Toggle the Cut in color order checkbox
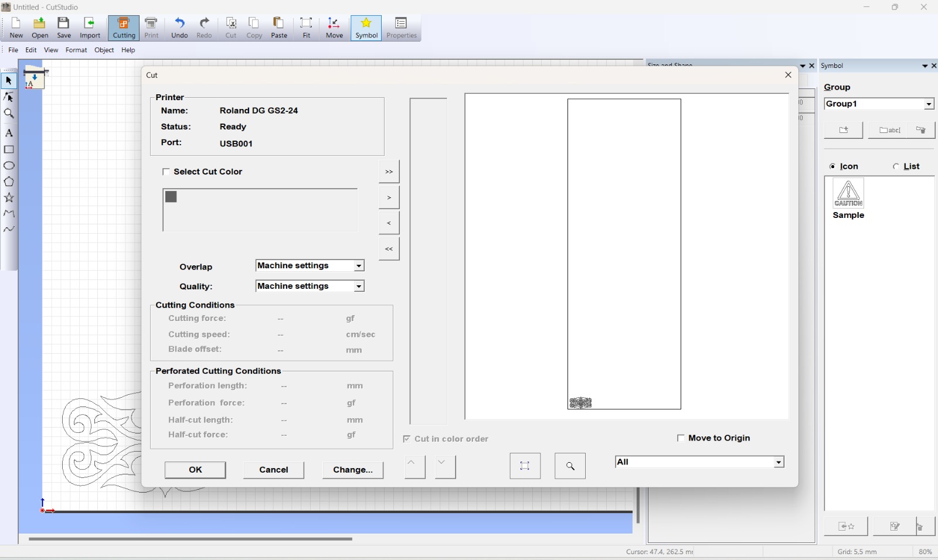 [x=407, y=439]
